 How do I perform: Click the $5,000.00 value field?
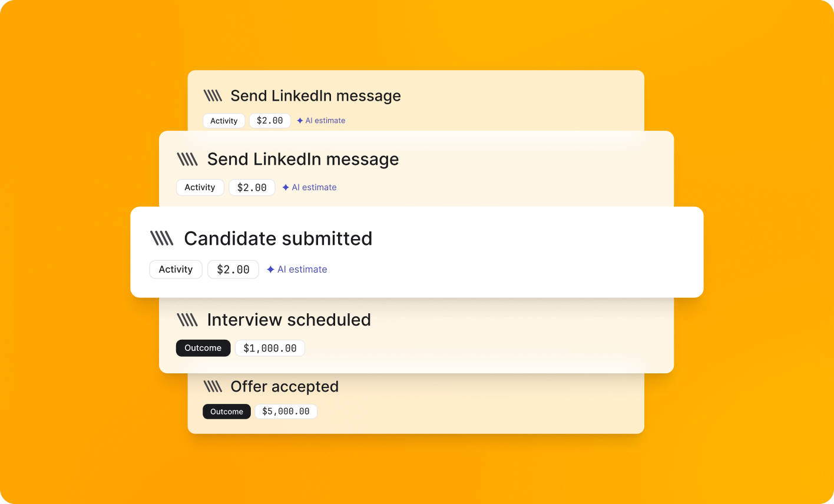coord(286,412)
